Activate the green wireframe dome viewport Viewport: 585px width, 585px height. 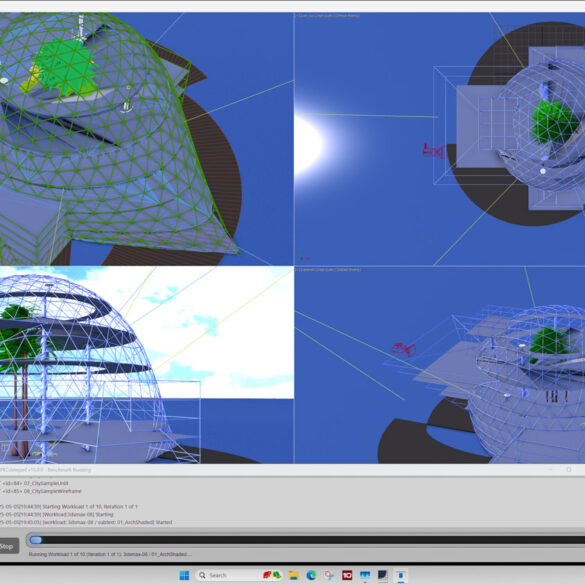[x=147, y=139]
